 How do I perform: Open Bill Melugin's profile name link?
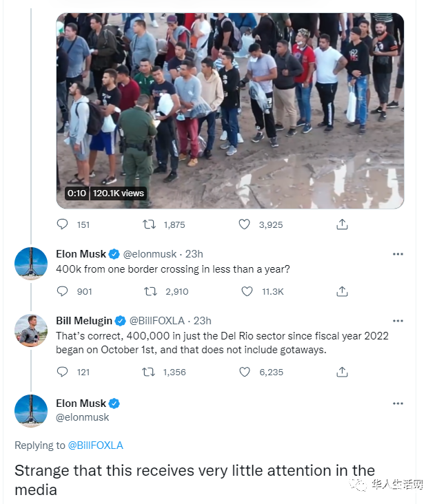[83, 321]
